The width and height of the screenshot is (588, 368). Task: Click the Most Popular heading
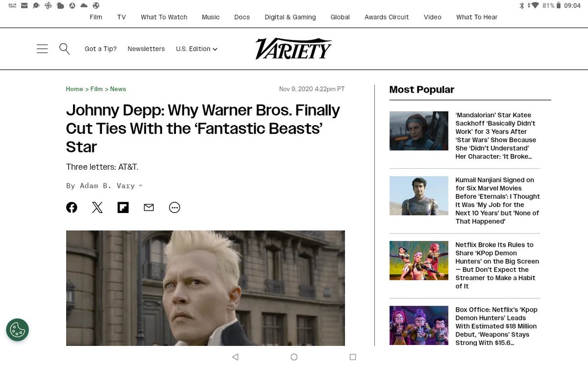[x=421, y=89]
